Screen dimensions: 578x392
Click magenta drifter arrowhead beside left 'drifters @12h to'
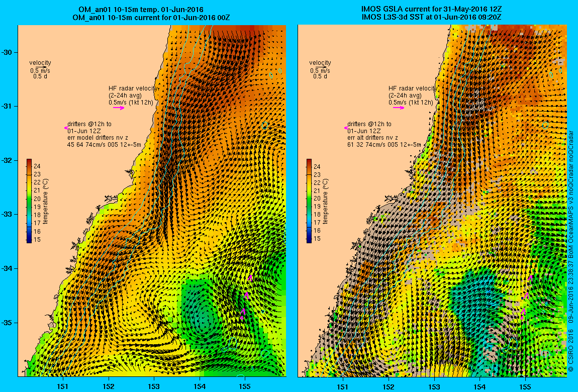click(x=66, y=128)
